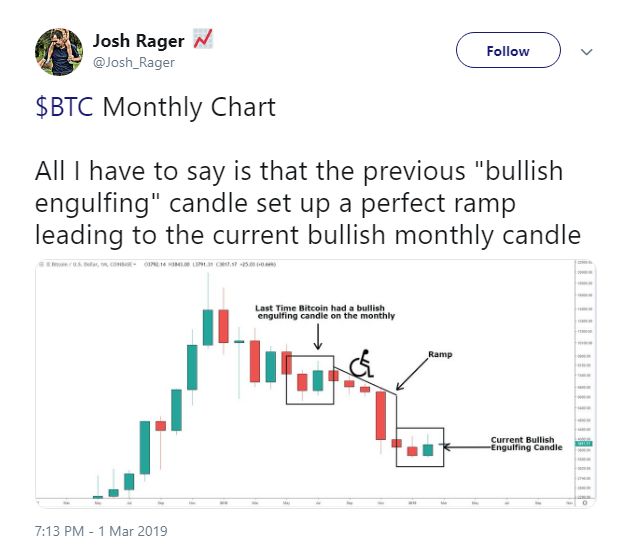Click the tallest green candle at the chart peak

point(207,327)
